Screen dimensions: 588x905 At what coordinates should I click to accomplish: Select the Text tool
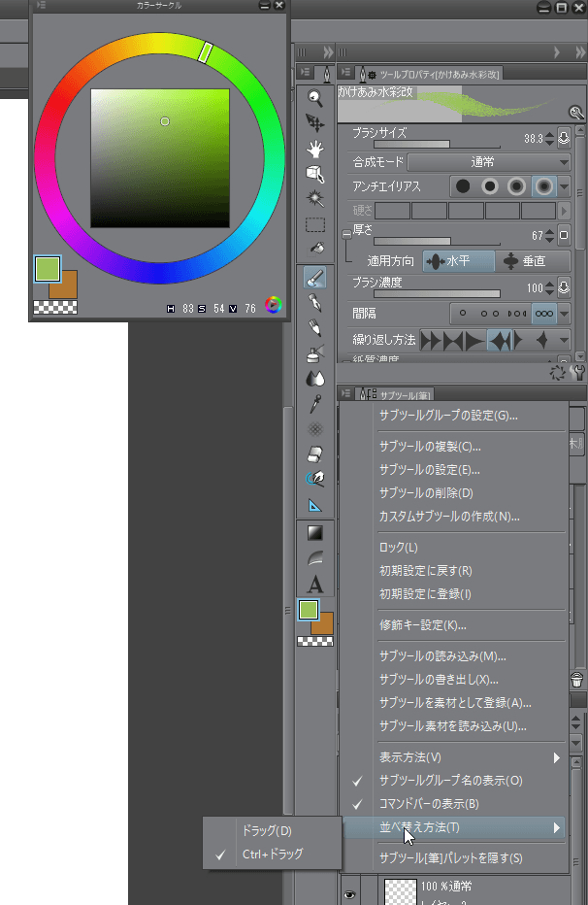(315, 585)
